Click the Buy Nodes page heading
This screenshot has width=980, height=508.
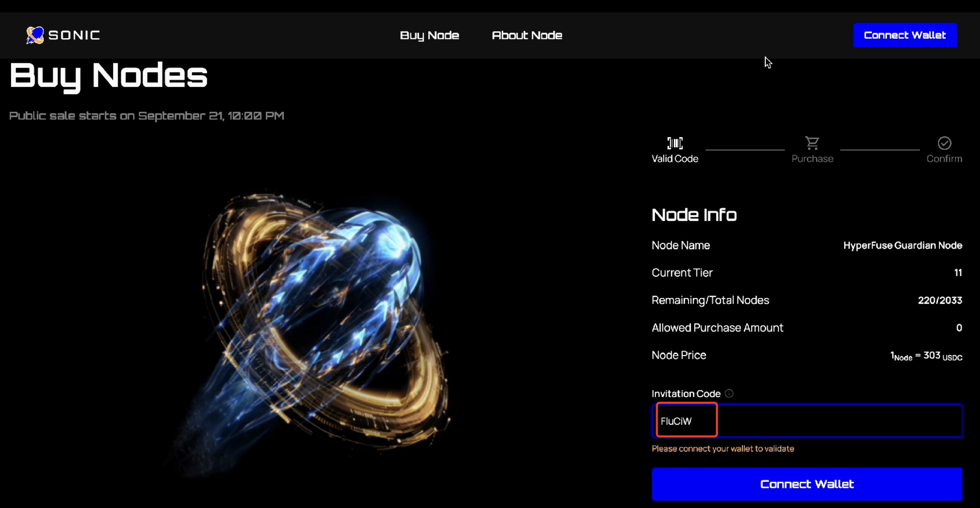(x=109, y=75)
